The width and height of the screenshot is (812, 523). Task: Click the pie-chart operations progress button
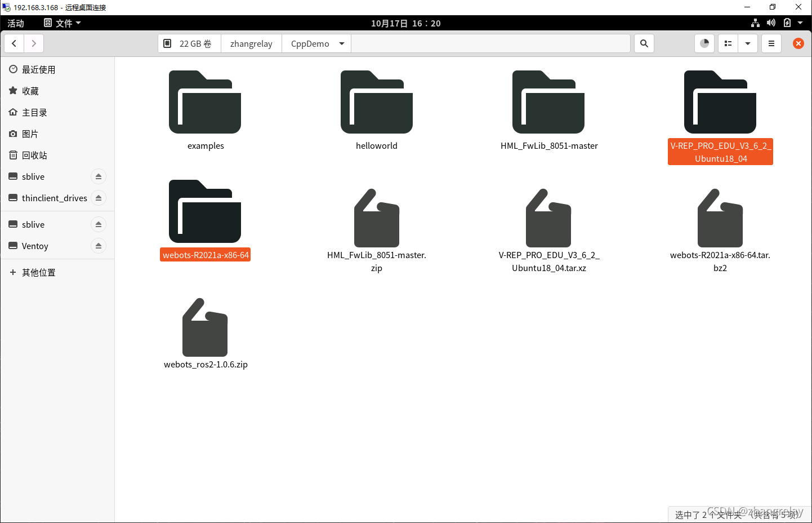pyautogui.click(x=704, y=43)
